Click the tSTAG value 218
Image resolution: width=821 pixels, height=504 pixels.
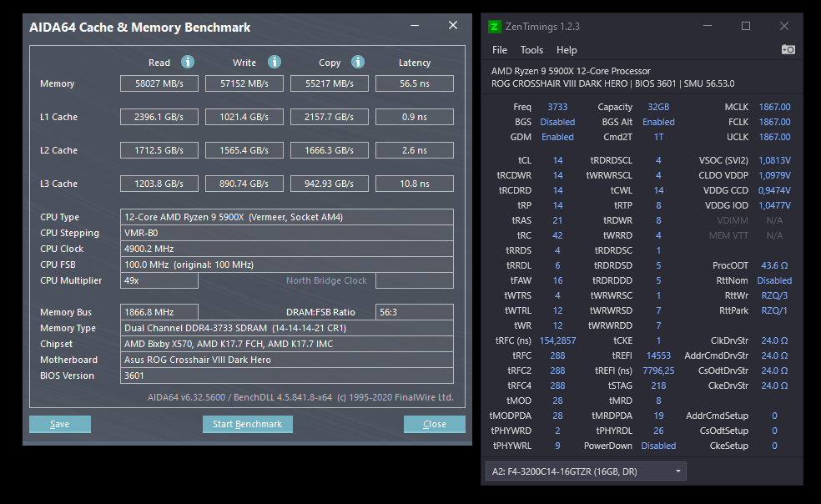(x=658, y=386)
